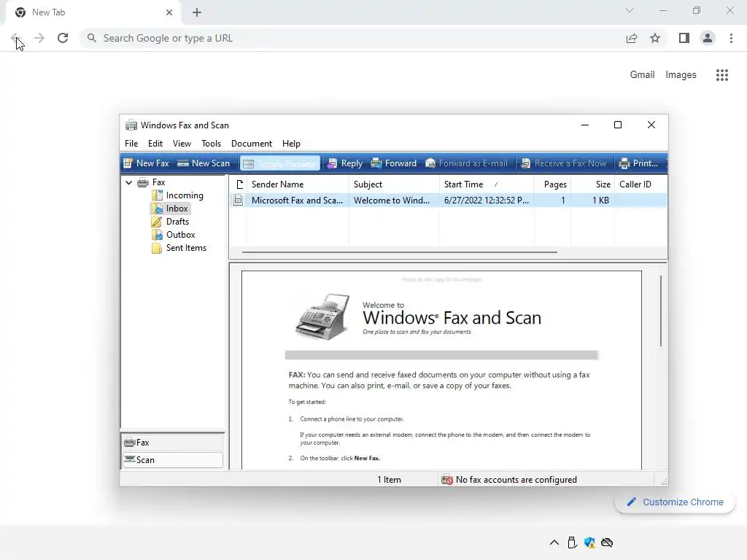Image resolution: width=747 pixels, height=560 pixels.
Task: Open the Document menu
Action: click(x=251, y=144)
